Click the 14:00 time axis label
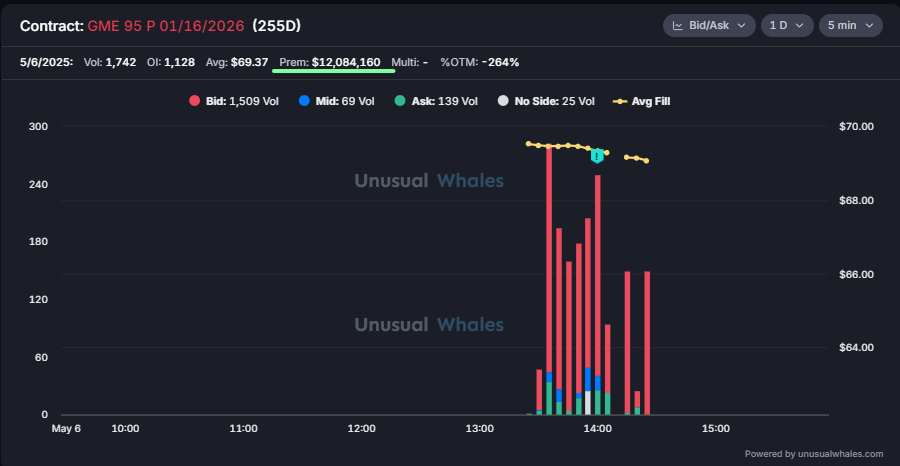This screenshot has width=900, height=466. (x=598, y=429)
